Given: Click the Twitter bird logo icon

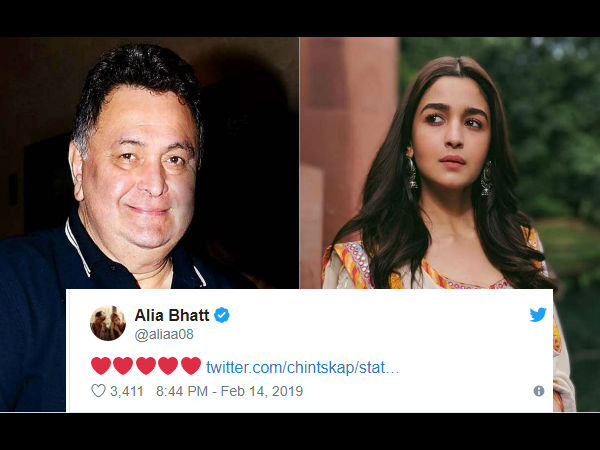Looking at the screenshot, I should pos(538,315).
